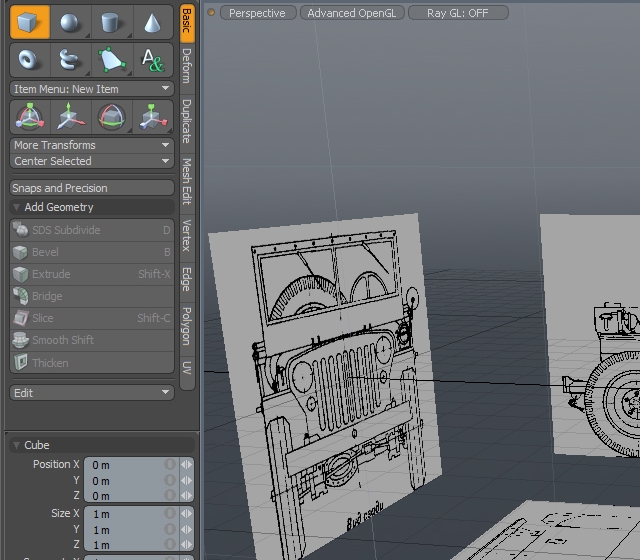640x560 pixels.
Task: Open Snaps and Precision
Action: 92,188
